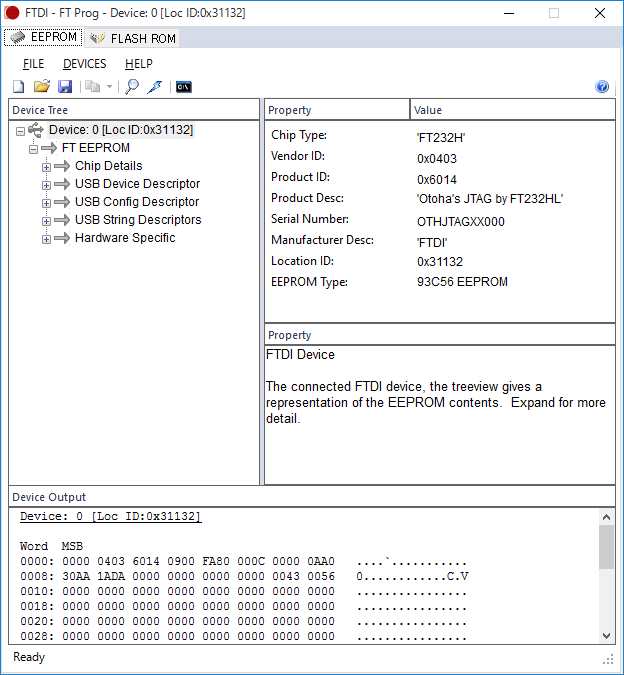Click the Ready status bar text
624x675 pixels.
click(29, 657)
